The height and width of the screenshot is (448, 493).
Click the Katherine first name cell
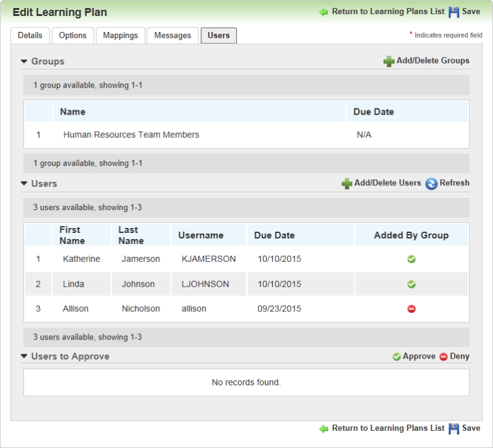click(81, 259)
